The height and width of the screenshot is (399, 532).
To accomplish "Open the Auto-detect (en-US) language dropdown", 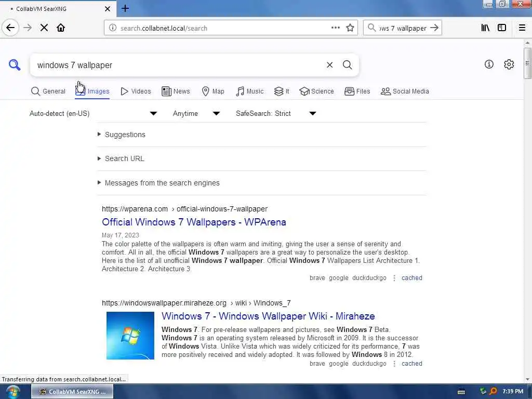I will pos(94,113).
